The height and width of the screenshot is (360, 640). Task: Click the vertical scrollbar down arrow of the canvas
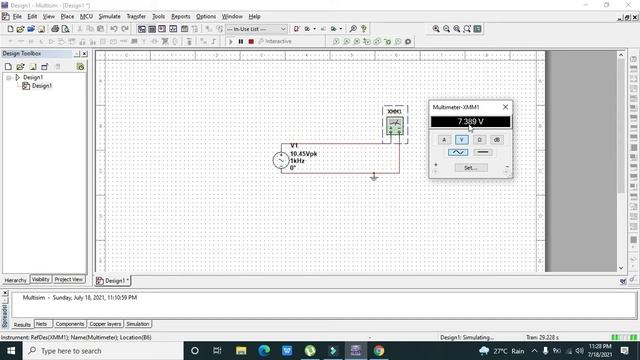coord(621,268)
